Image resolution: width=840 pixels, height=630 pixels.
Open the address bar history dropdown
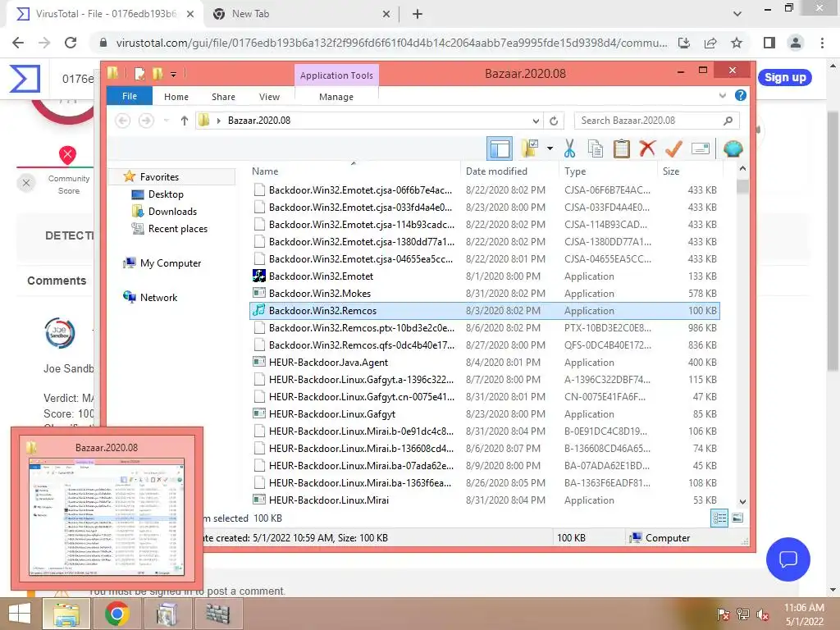tap(536, 121)
